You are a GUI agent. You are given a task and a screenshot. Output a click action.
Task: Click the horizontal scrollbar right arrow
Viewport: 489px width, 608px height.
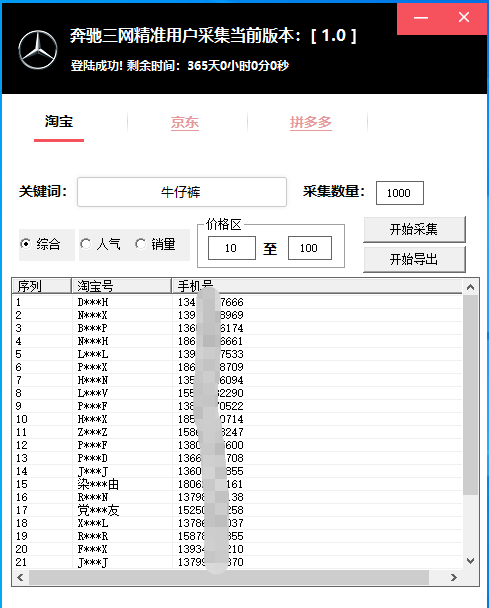[454, 577]
